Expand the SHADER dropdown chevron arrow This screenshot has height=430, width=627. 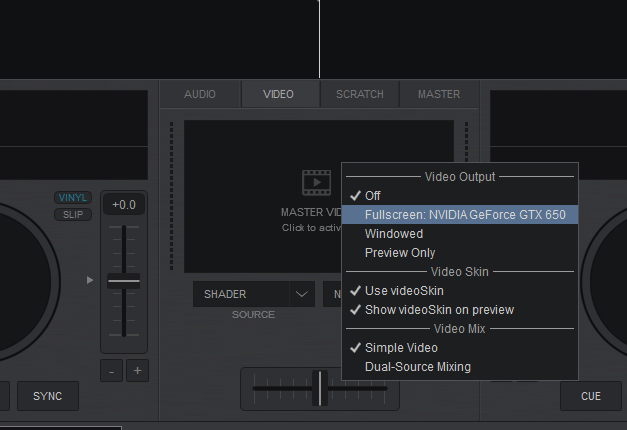[x=302, y=295]
